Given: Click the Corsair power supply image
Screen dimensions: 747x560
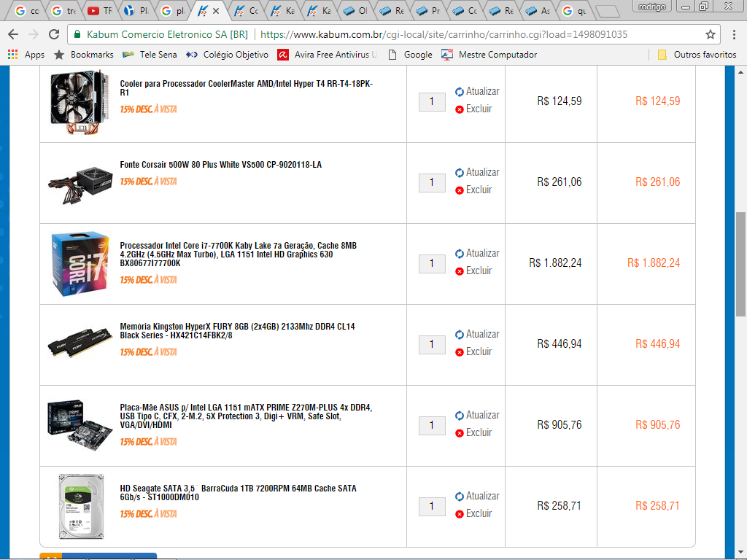Looking at the screenshot, I should point(80,184).
